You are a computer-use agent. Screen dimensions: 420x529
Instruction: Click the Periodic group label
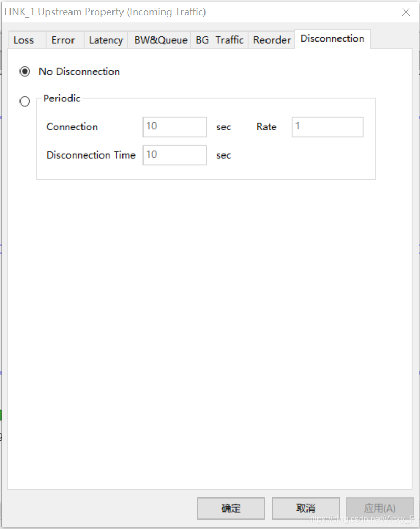tap(62, 99)
